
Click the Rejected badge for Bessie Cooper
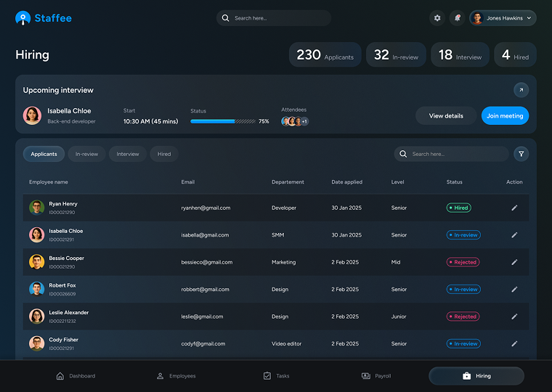tap(463, 262)
